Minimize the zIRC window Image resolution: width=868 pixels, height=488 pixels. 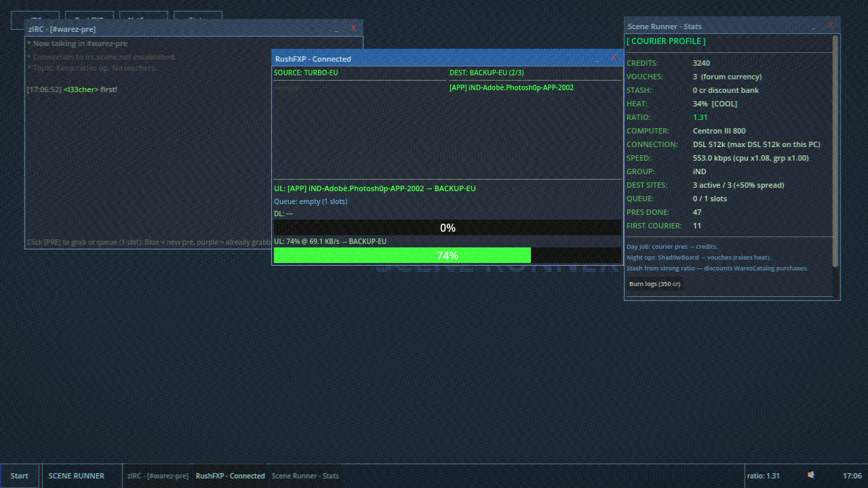click(x=336, y=28)
